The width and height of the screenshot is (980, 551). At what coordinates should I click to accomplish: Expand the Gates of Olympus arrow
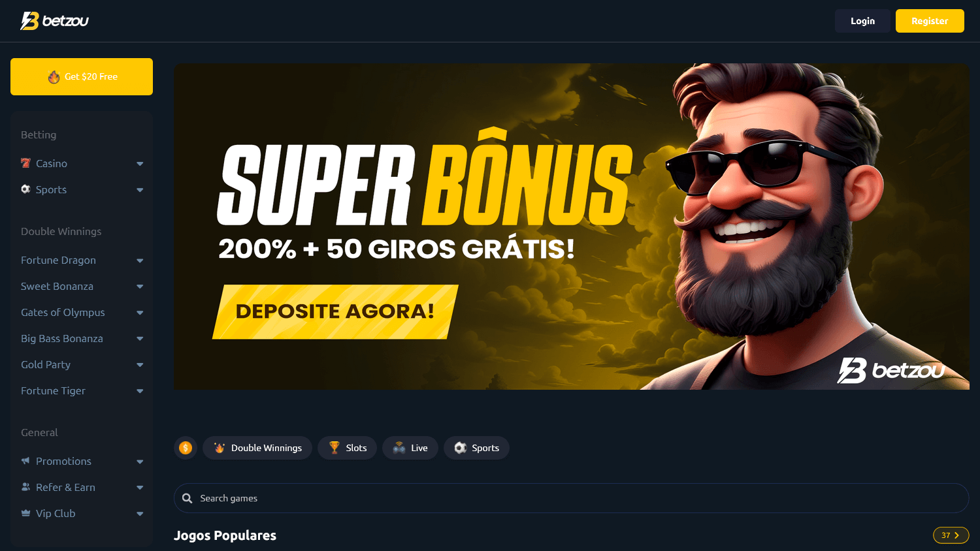(140, 313)
